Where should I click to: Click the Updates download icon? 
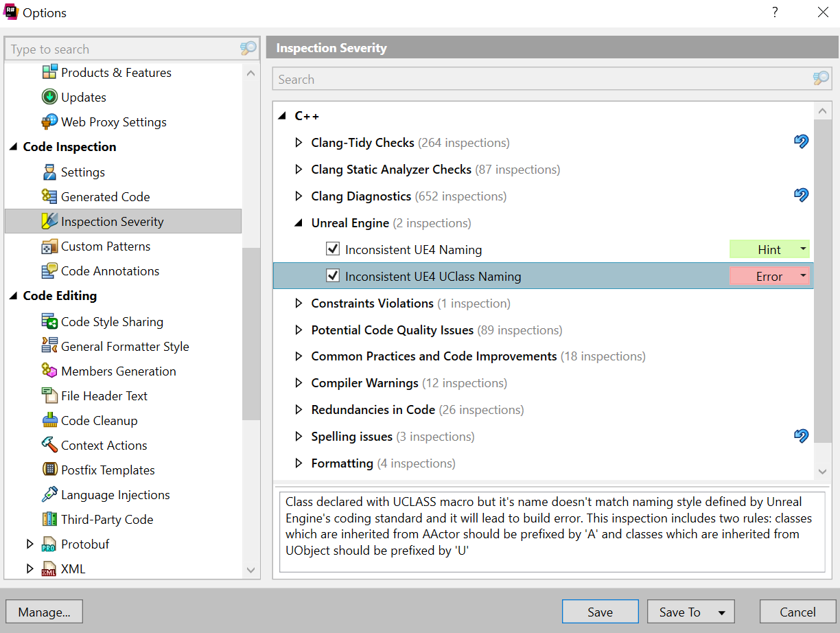(x=49, y=97)
